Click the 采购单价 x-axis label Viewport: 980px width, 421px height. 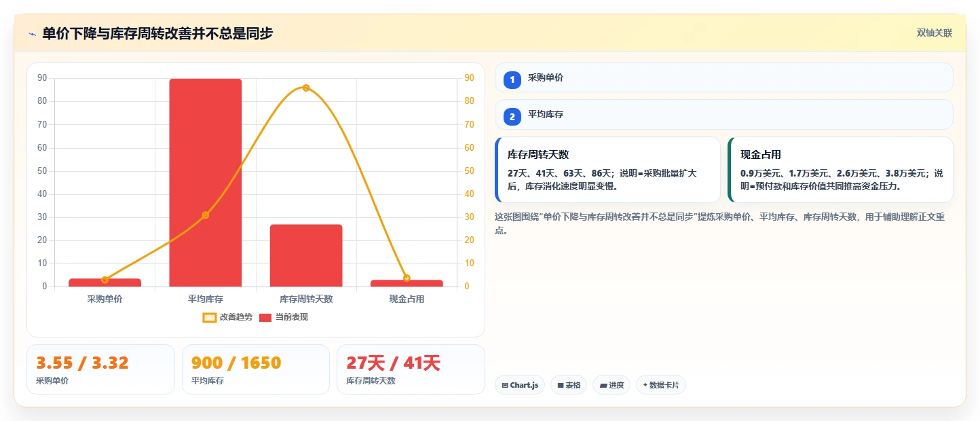tap(105, 299)
